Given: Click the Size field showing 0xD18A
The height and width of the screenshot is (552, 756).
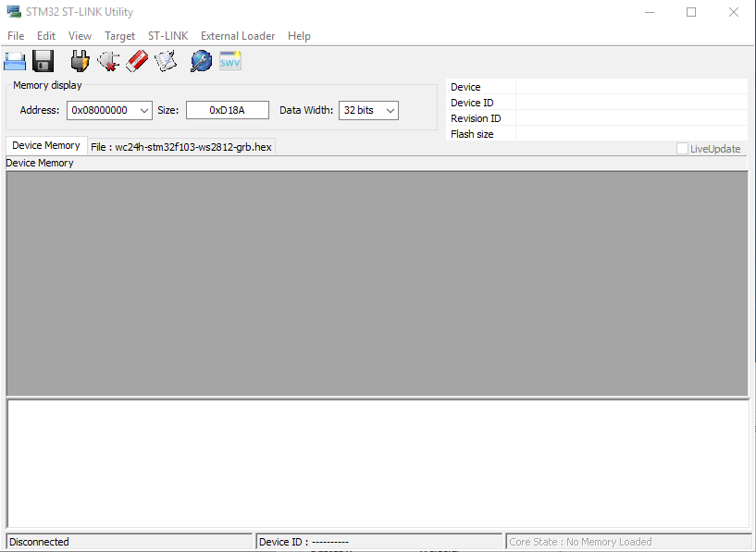Looking at the screenshot, I should (228, 110).
